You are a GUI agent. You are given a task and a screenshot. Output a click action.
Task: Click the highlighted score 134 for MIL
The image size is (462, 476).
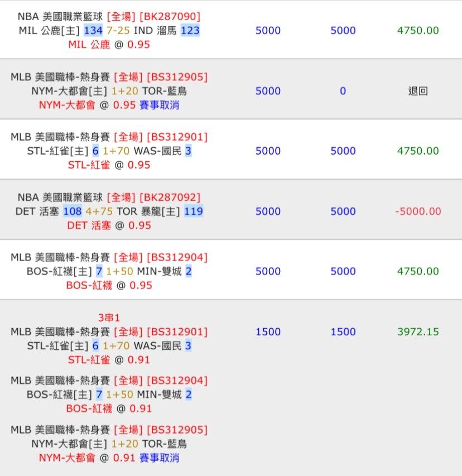point(93,31)
